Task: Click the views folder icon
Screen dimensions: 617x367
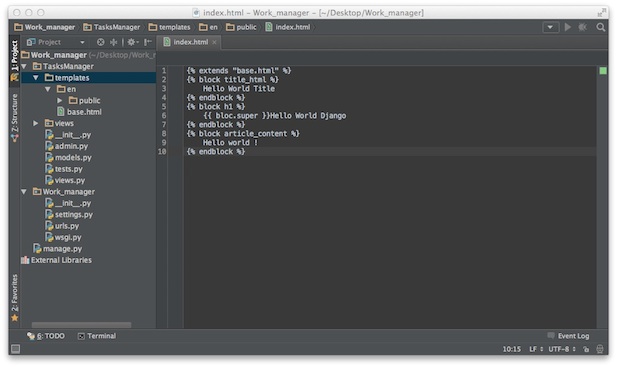Action: pos(49,124)
